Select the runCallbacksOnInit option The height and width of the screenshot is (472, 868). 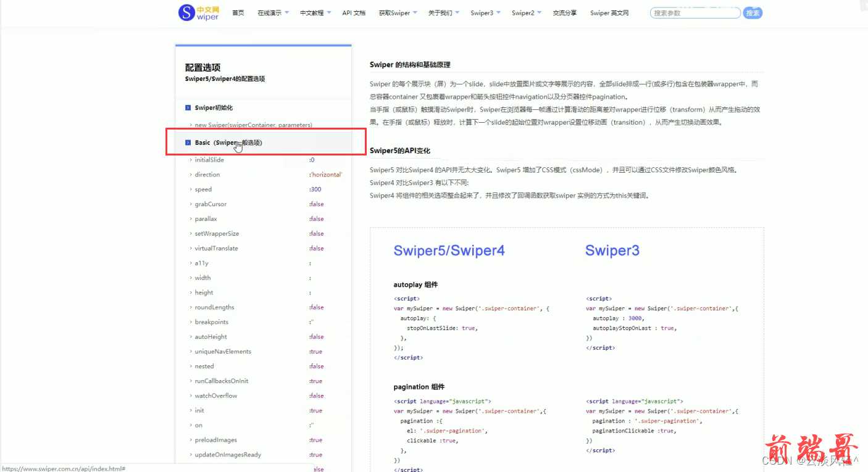point(222,381)
